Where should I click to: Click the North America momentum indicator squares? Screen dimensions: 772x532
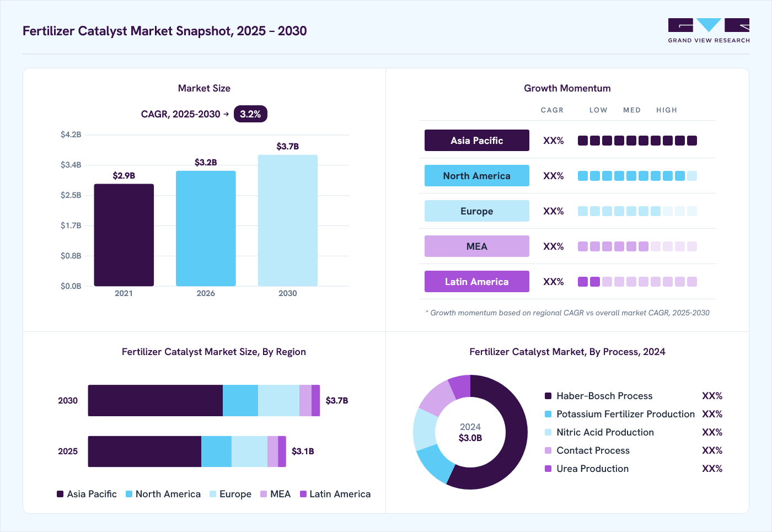pos(637,176)
